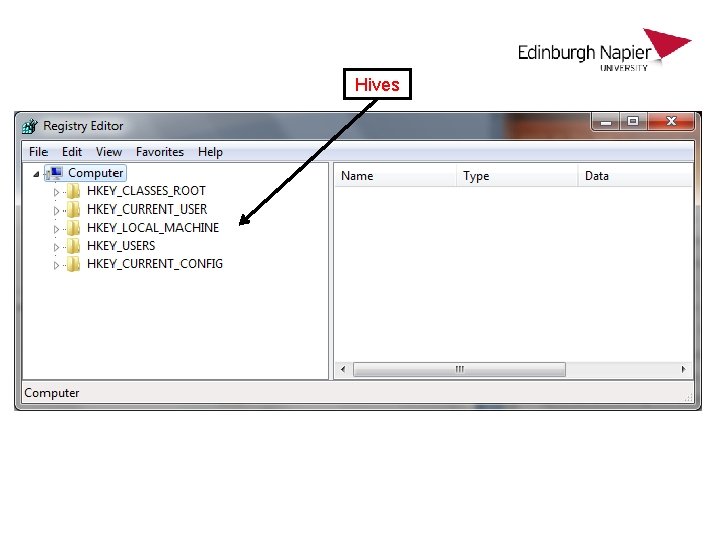
Task: Select the HKEY_LOCAL_MACHINE key label
Action: (153, 228)
